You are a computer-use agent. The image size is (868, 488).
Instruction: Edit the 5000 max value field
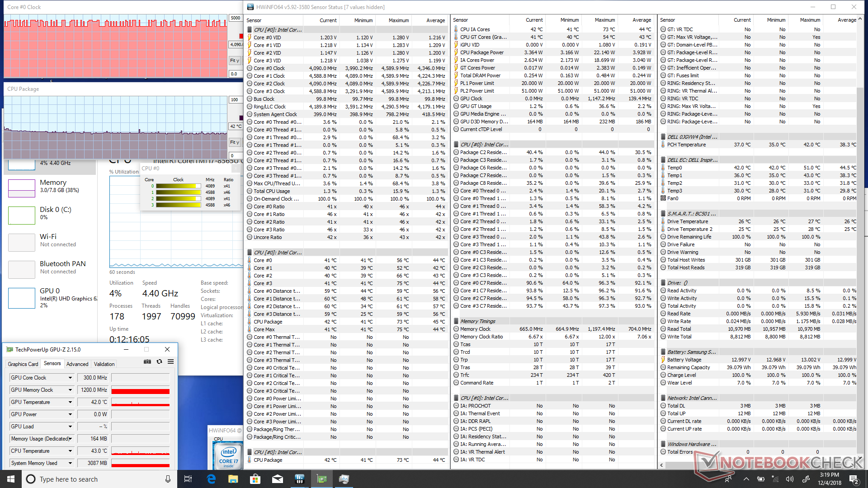click(236, 18)
